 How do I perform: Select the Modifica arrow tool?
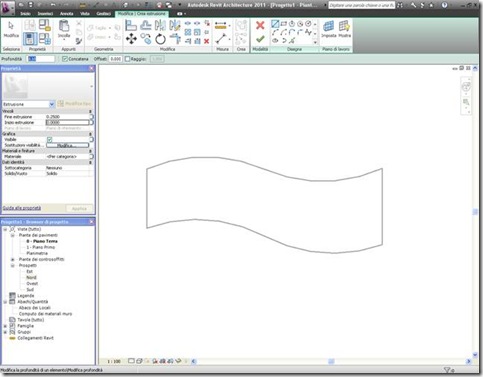click(11, 29)
